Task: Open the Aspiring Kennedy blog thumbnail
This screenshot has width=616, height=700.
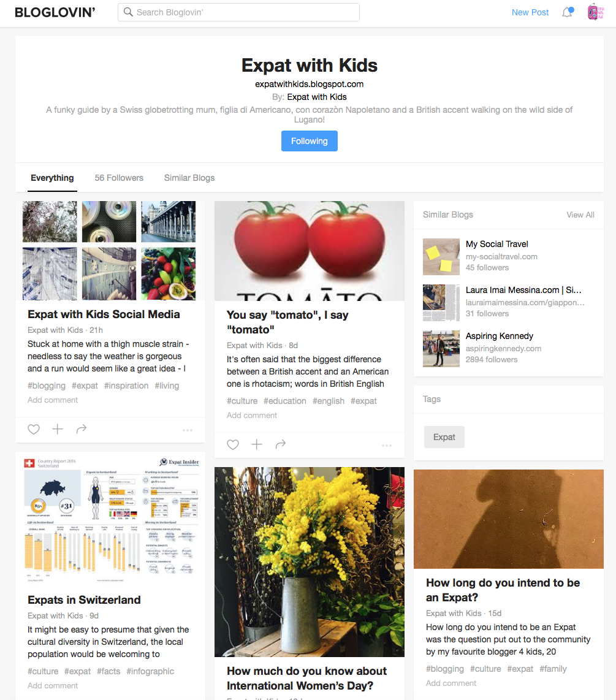Action: [x=441, y=349]
